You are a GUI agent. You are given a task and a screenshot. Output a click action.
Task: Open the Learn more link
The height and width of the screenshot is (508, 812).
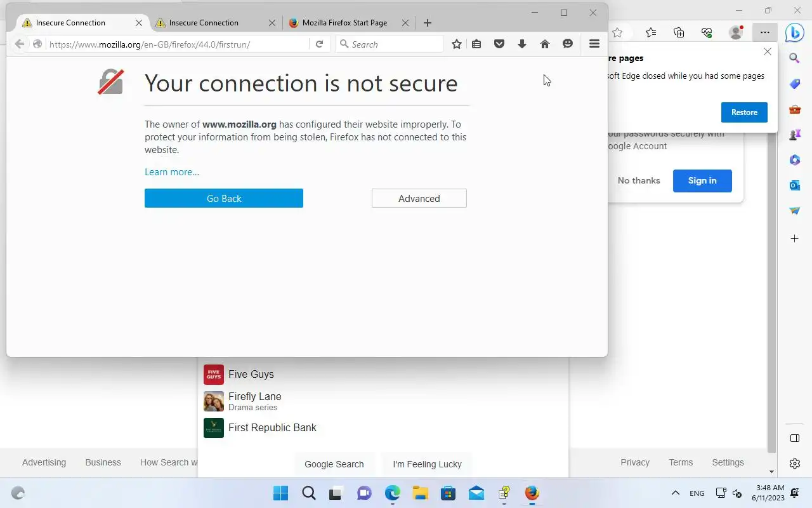[172, 172]
